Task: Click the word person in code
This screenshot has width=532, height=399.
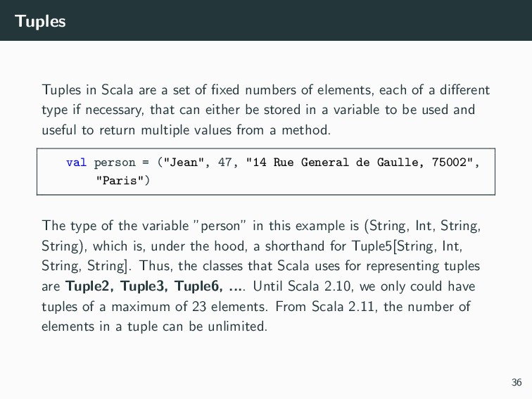Action: 115,163
